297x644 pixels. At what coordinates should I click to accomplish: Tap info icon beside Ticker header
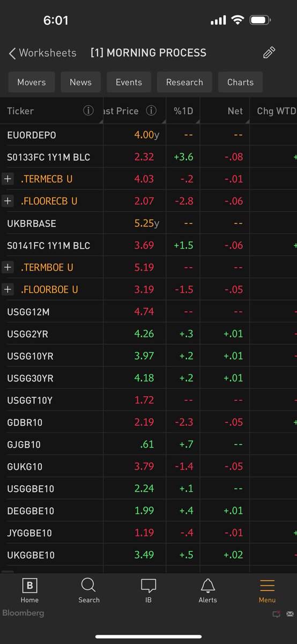coord(88,111)
